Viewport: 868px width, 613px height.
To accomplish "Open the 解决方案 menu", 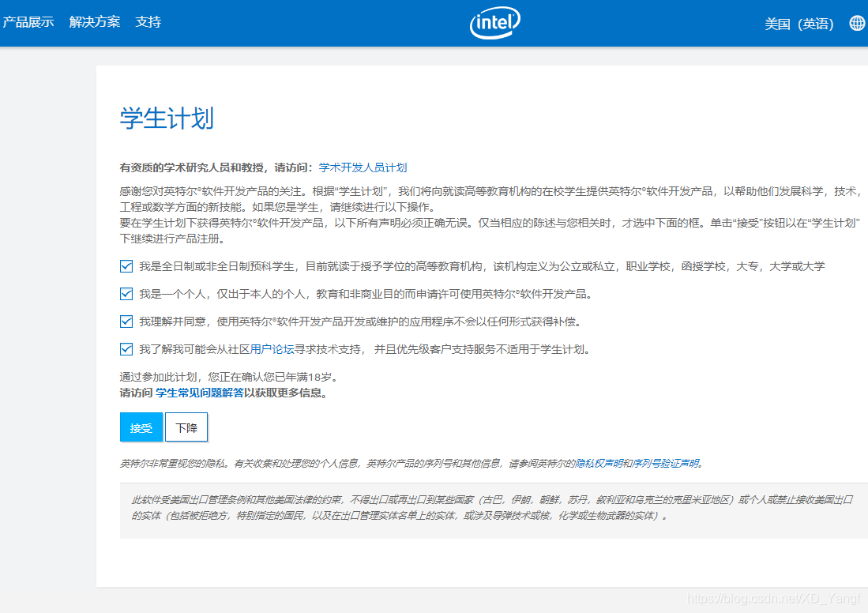I will (95, 22).
